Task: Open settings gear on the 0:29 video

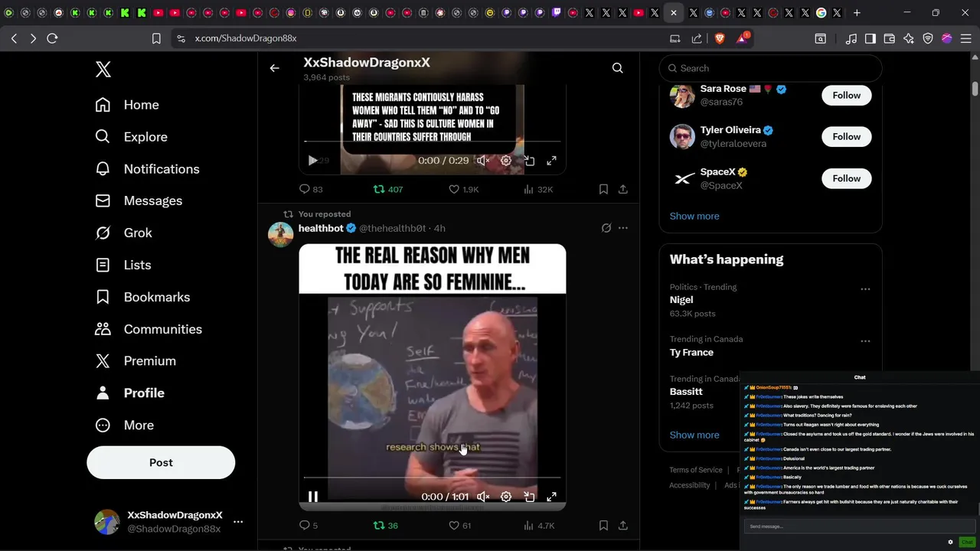Action: [506, 161]
